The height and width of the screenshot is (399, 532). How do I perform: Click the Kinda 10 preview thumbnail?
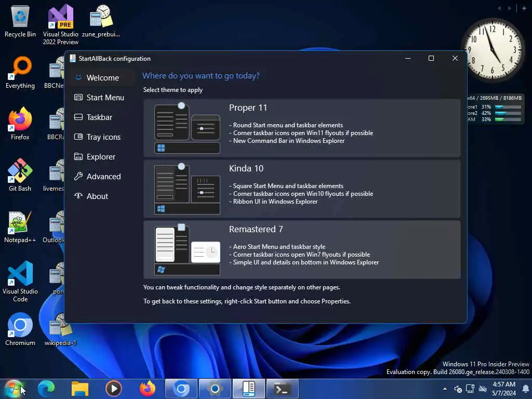(187, 189)
